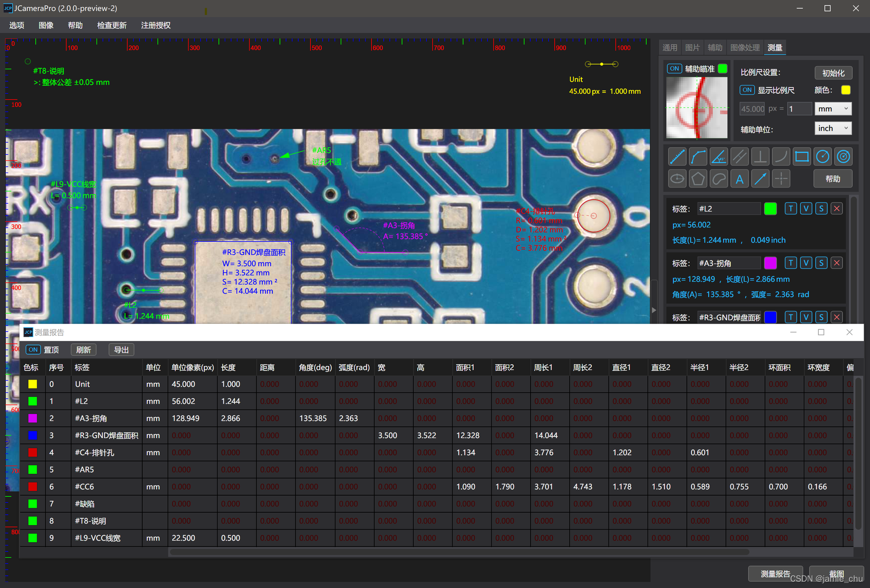Select the line length measurement tool
Viewport: 870px width, 588px height.
pos(677,157)
